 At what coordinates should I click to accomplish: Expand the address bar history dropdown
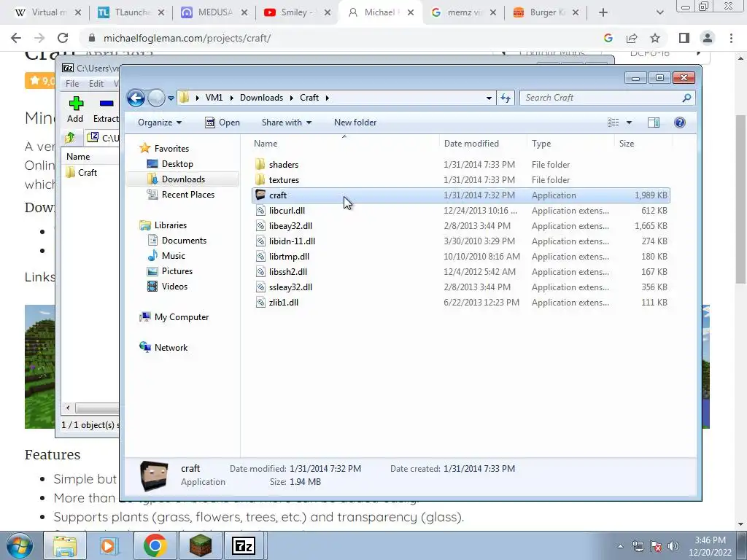coord(489,98)
